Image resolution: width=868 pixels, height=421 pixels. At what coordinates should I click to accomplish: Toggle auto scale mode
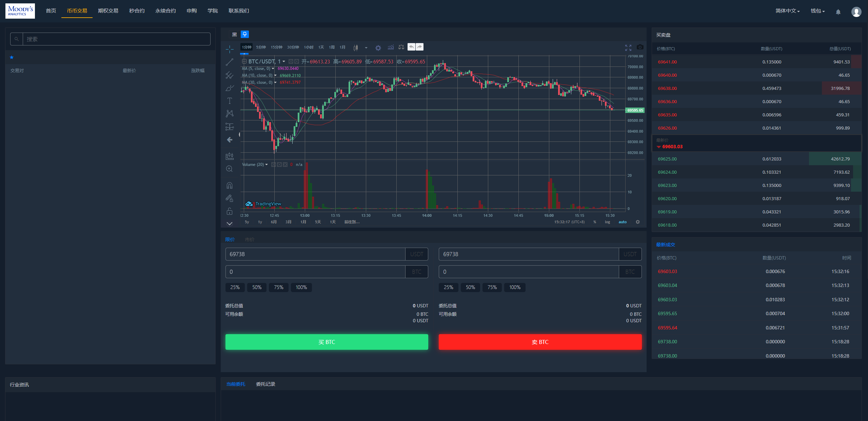pos(623,222)
